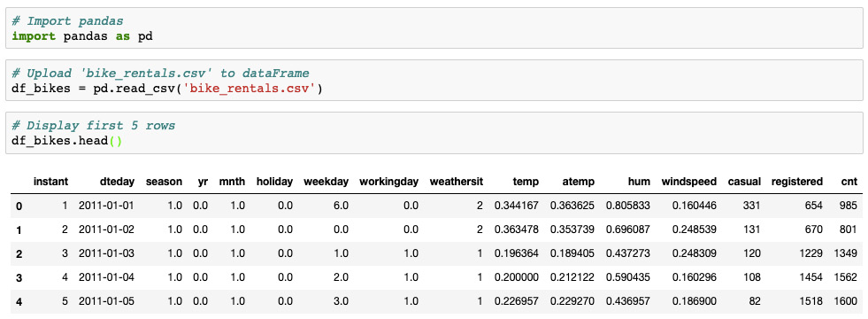The image size is (868, 319).
Task: Click date cell 2011-01-02
Action: (106, 230)
